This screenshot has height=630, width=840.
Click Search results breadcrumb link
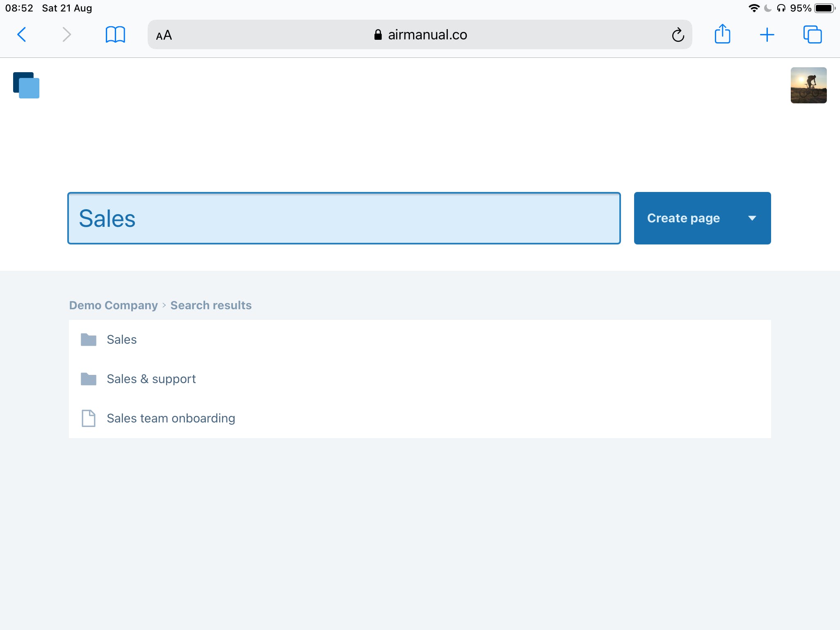[211, 305]
